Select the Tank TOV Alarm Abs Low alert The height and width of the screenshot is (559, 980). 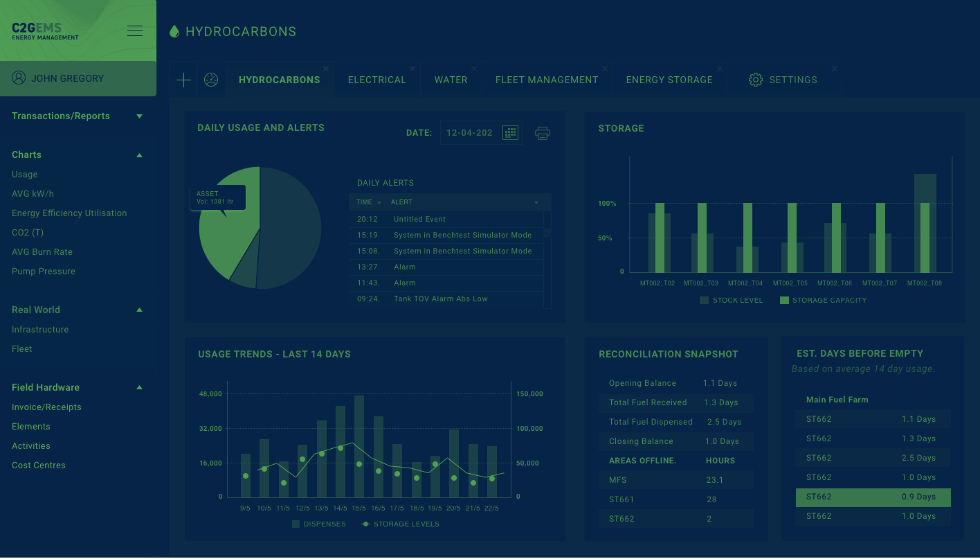pos(446,299)
